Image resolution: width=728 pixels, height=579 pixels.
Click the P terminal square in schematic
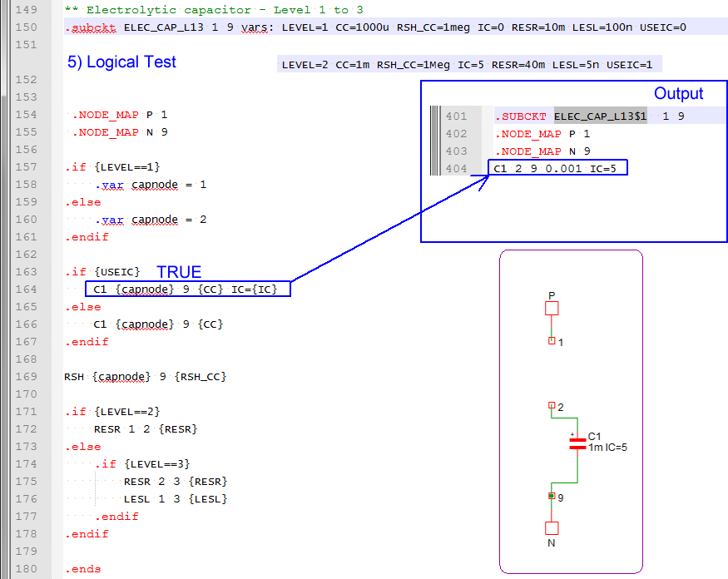551,309
